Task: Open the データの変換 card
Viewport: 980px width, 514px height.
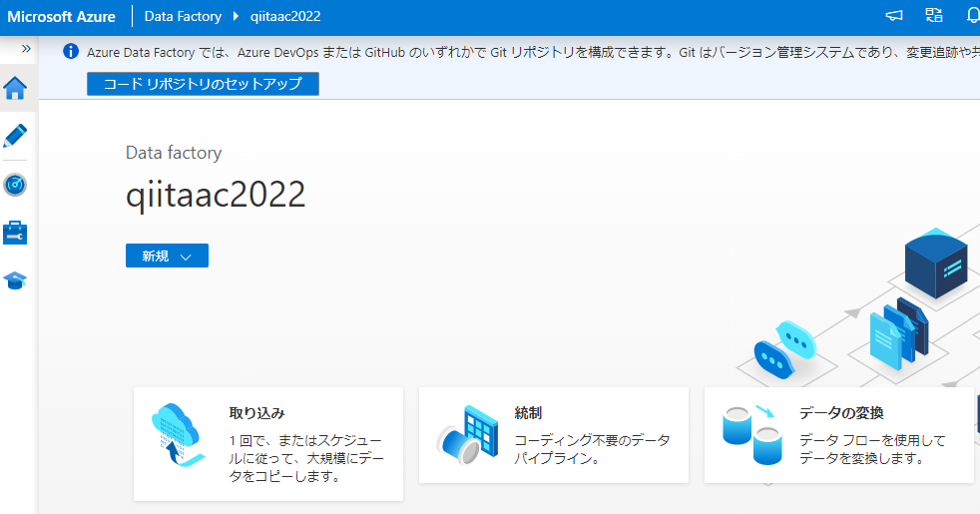Action: 838,435
